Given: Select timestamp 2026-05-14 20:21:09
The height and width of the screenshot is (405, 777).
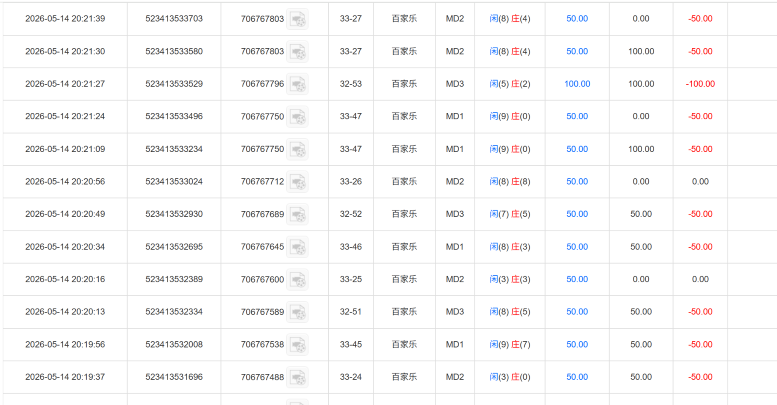Looking at the screenshot, I should tap(65, 149).
